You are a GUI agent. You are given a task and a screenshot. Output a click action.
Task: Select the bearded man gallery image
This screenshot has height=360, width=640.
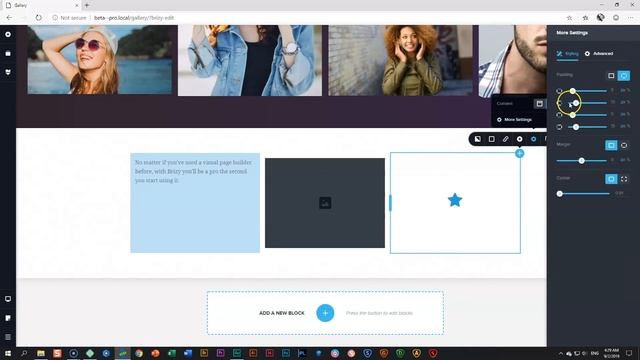(513, 61)
